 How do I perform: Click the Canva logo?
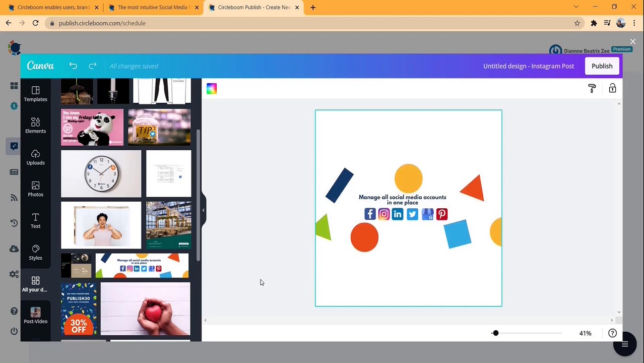pyautogui.click(x=40, y=66)
